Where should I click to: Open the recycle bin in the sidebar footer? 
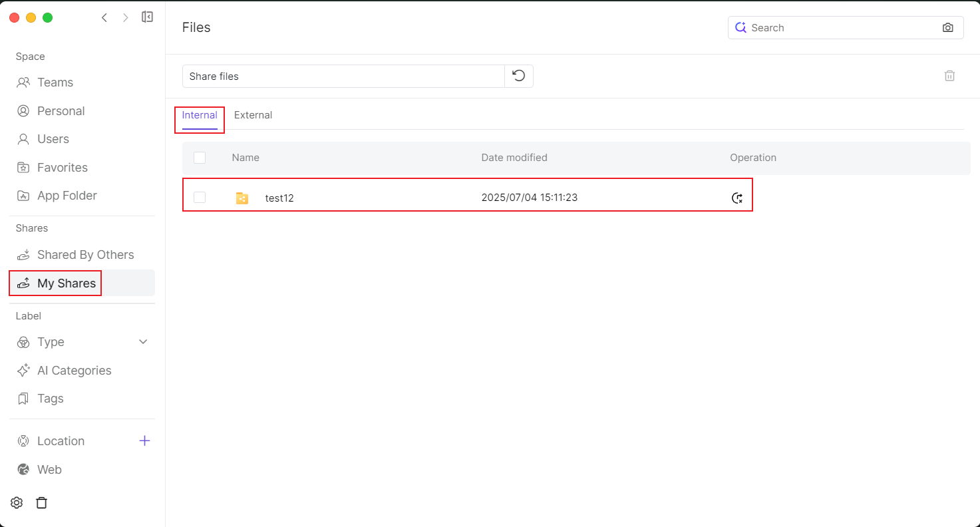(41, 503)
